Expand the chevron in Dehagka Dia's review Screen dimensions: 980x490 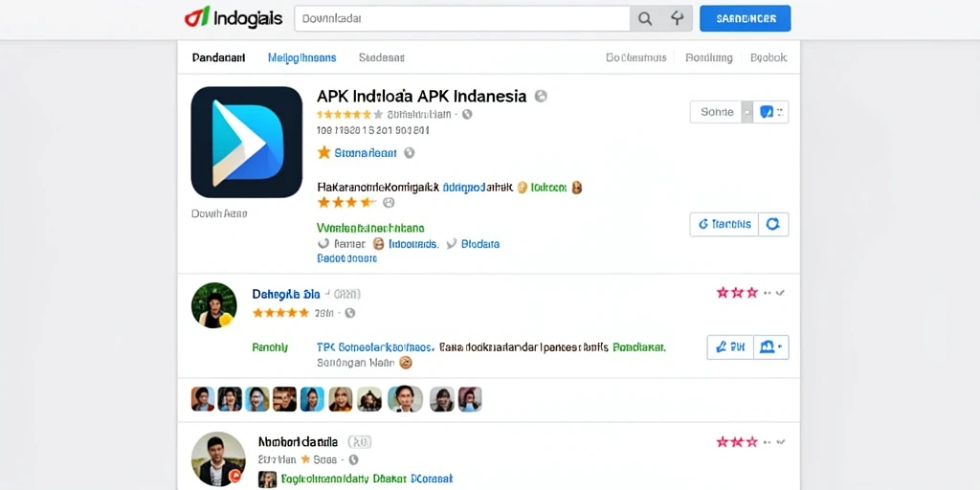[779, 293]
